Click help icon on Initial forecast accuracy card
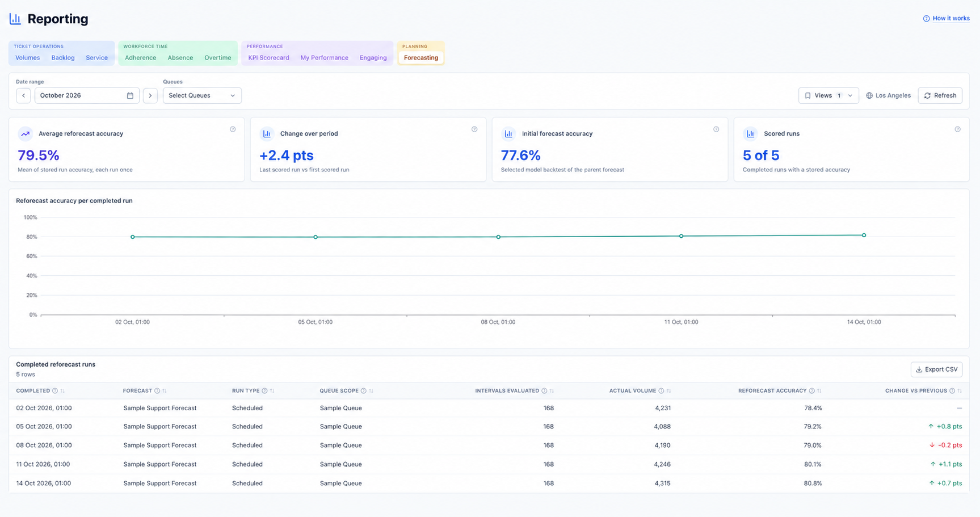This screenshot has height=517, width=980. tap(716, 129)
